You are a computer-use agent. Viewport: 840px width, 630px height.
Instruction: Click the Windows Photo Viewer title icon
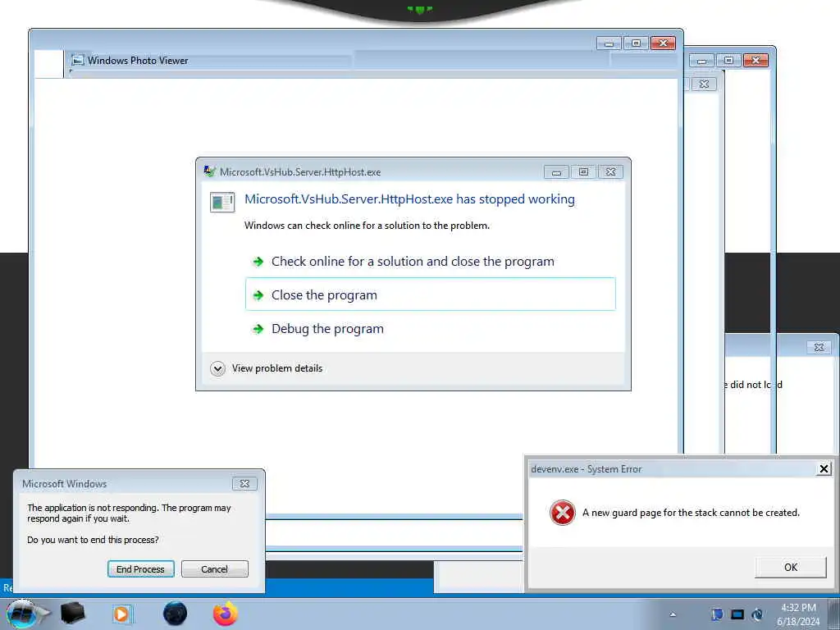pos(78,60)
